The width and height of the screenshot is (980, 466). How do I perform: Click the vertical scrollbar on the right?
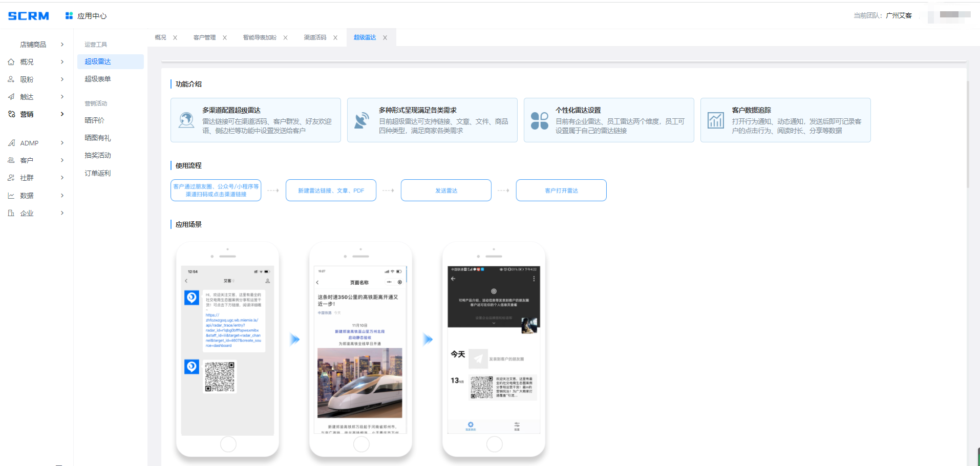coord(967,133)
